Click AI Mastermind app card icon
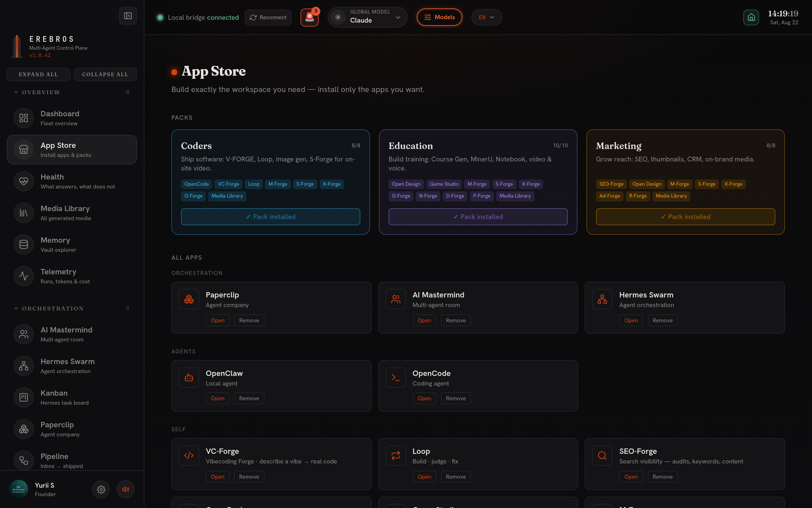This screenshot has width=812, height=508. (x=396, y=299)
